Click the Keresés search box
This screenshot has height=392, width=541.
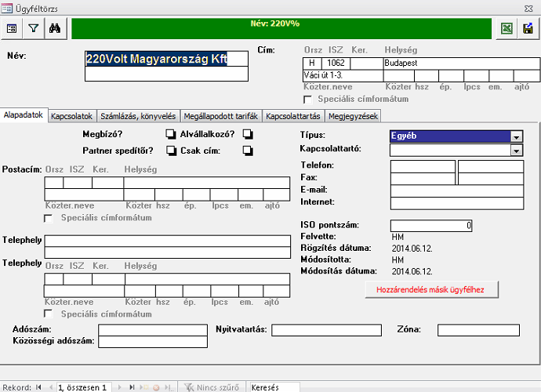(x=274, y=387)
